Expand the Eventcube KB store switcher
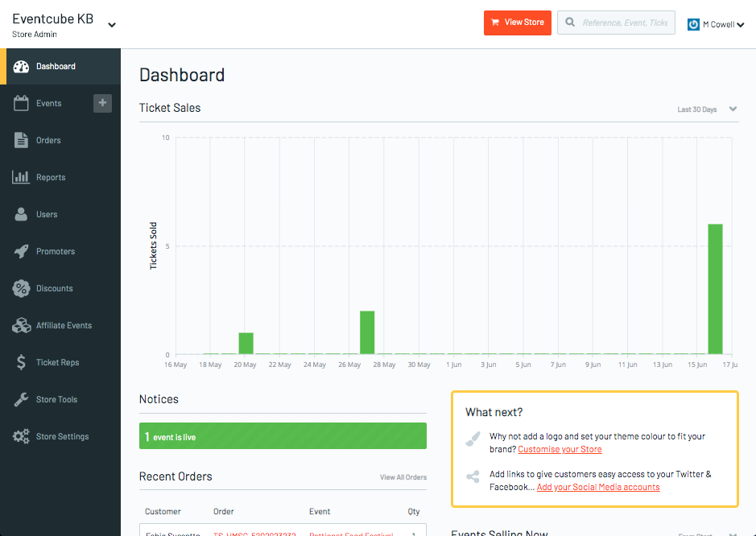756x536 pixels. tap(111, 25)
